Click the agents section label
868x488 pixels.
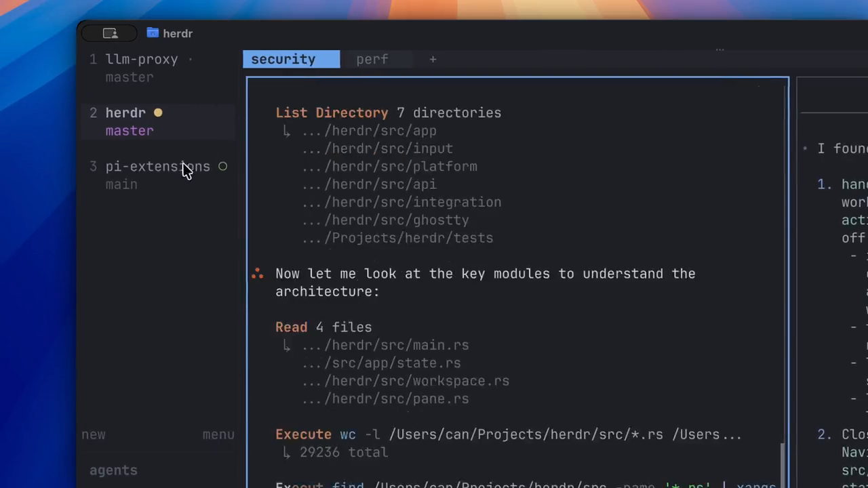click(x=113, y=470)
